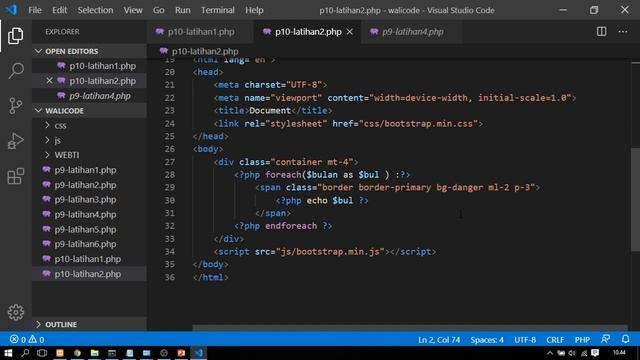The width and height of the screenshot is (640, 360).
Task: Click the VS Code taskbar icon
Action: [199, 353]
